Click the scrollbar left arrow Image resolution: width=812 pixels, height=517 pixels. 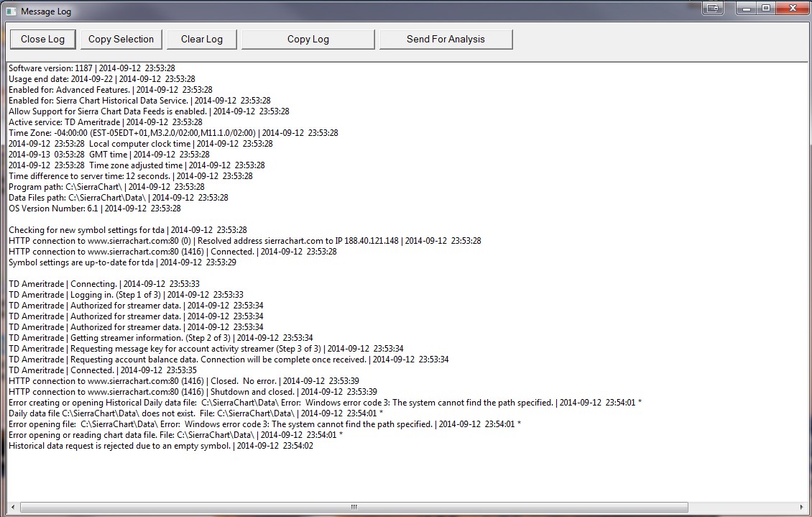(x=13, y=507)
